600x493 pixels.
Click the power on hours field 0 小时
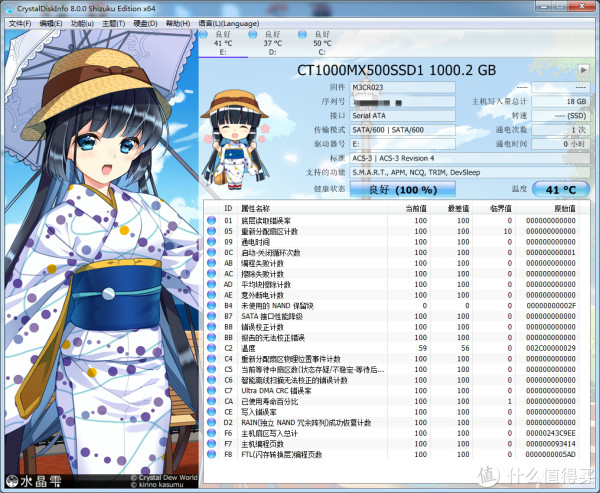(x=561, y=144)
